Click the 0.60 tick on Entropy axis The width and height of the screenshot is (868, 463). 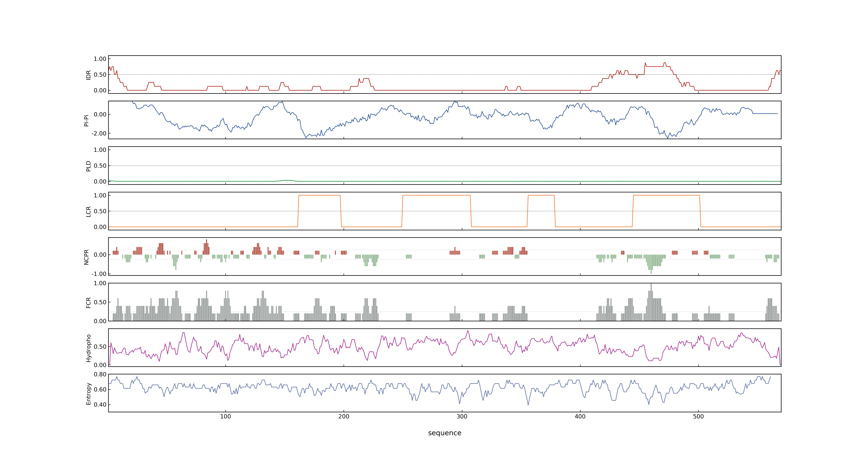(100, 390)
